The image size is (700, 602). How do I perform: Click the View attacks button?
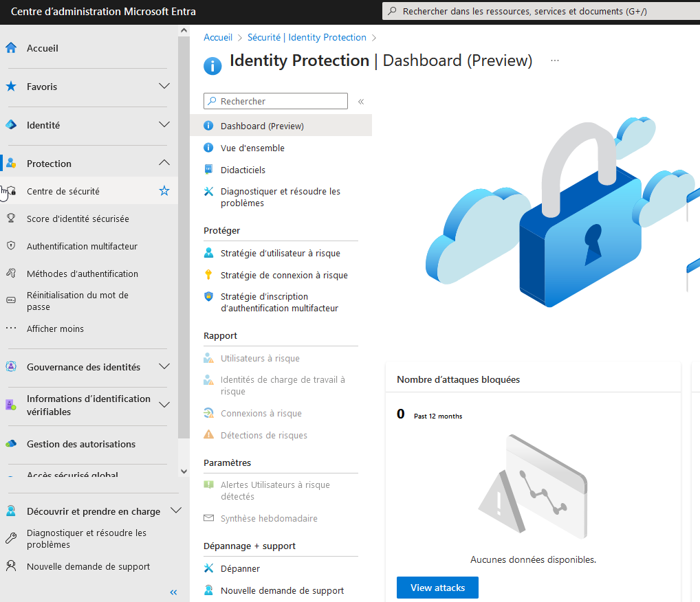(x=437, y=588)
